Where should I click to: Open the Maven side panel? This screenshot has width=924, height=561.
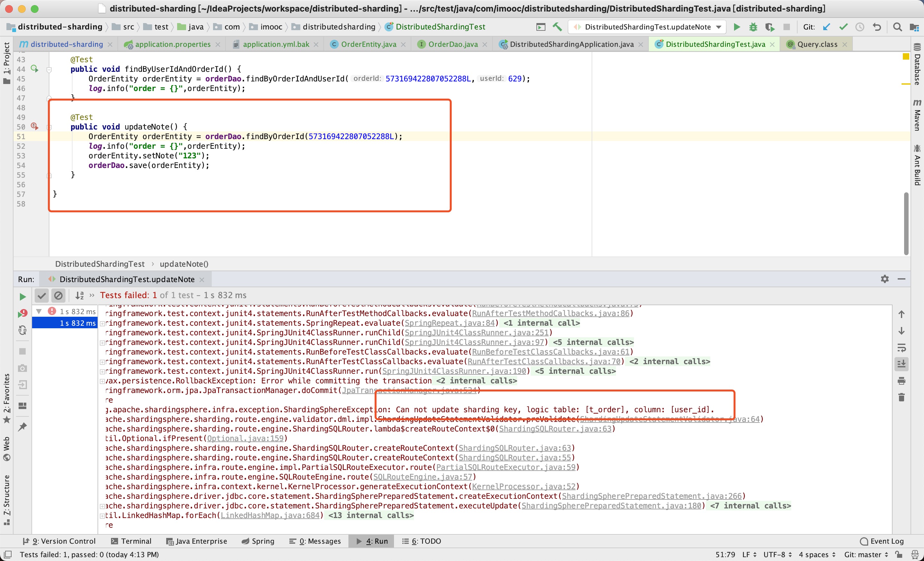click(x=917, y=115)
